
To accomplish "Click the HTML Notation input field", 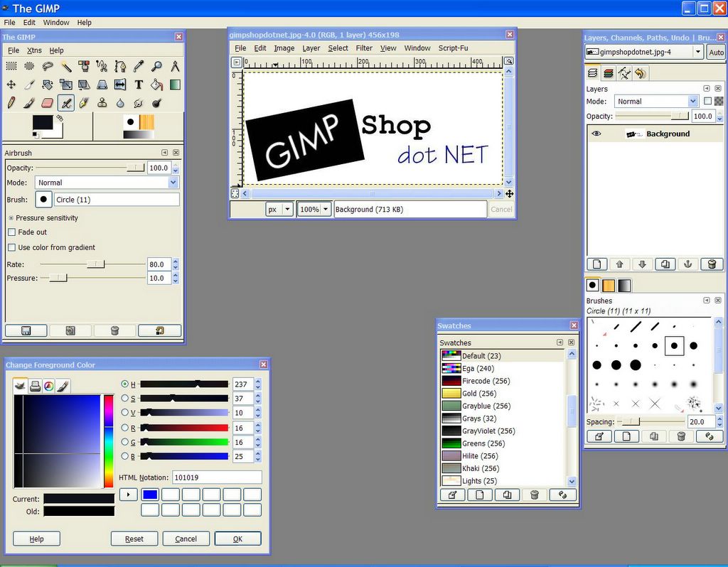I will point(218,477).
